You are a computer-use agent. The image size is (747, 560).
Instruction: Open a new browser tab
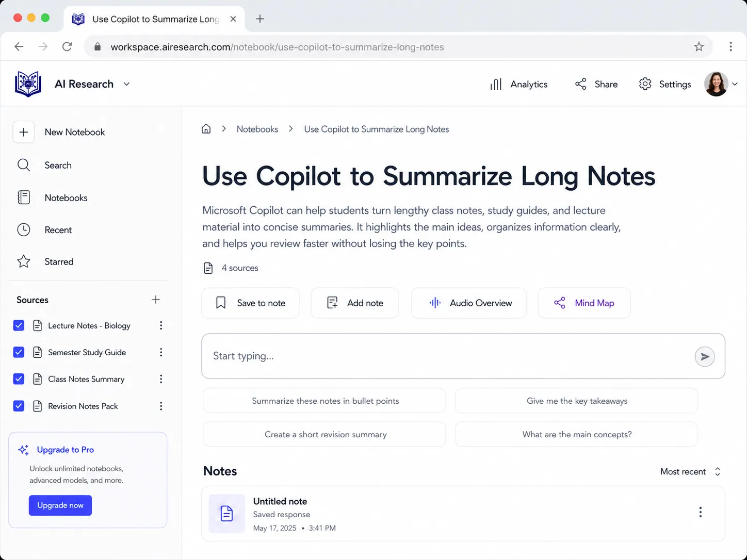point(260,19)
